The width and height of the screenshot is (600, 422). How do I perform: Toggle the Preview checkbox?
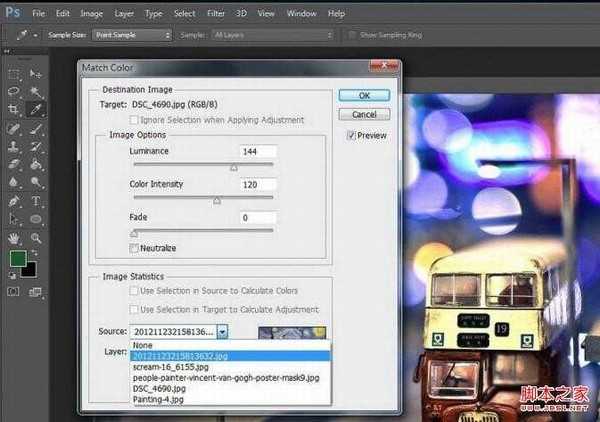coord(352,135)
